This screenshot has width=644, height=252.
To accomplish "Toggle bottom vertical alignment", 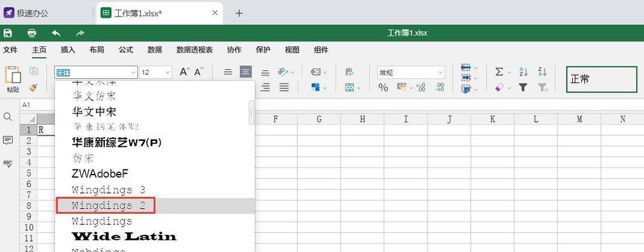I will pyautogui.click(x=265, y=72).
